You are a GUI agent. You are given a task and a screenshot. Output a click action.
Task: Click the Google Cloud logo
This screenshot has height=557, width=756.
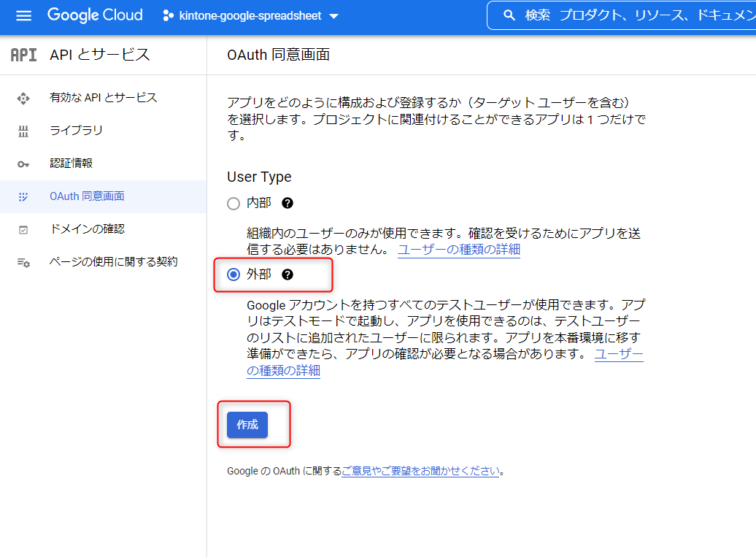point(95,15)
